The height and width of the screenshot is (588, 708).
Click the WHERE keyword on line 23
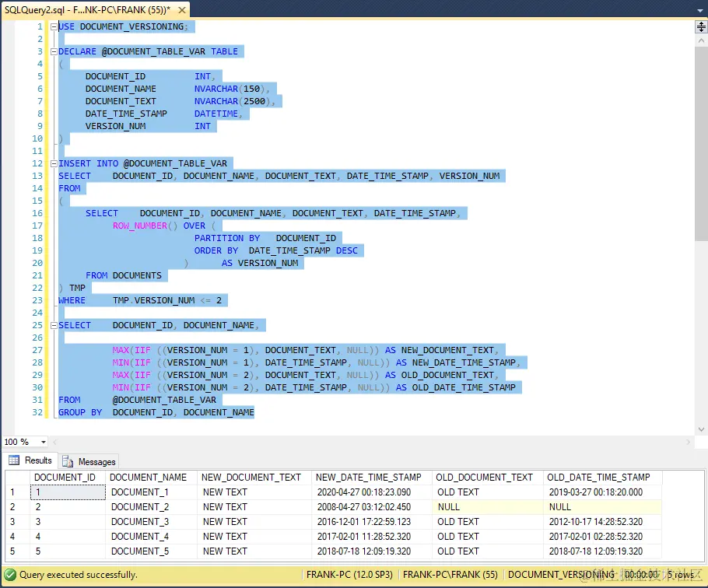pyautogui.click(x=72, y=300)
